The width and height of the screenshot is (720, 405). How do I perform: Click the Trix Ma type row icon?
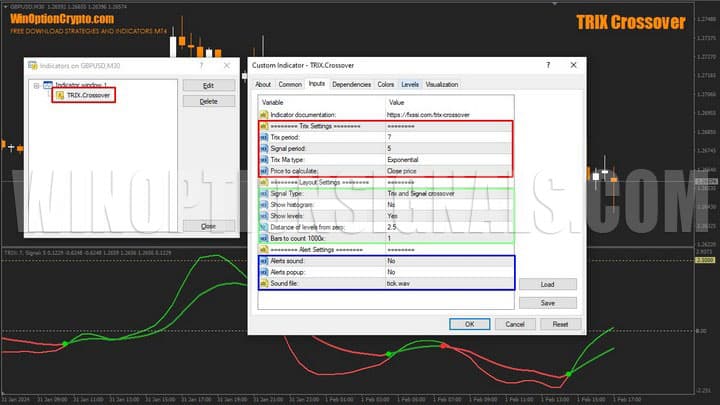tap(264, 159)
